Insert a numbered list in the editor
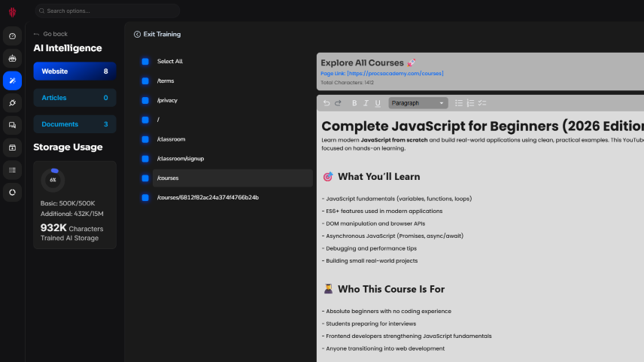 click(x=470, y=103)
